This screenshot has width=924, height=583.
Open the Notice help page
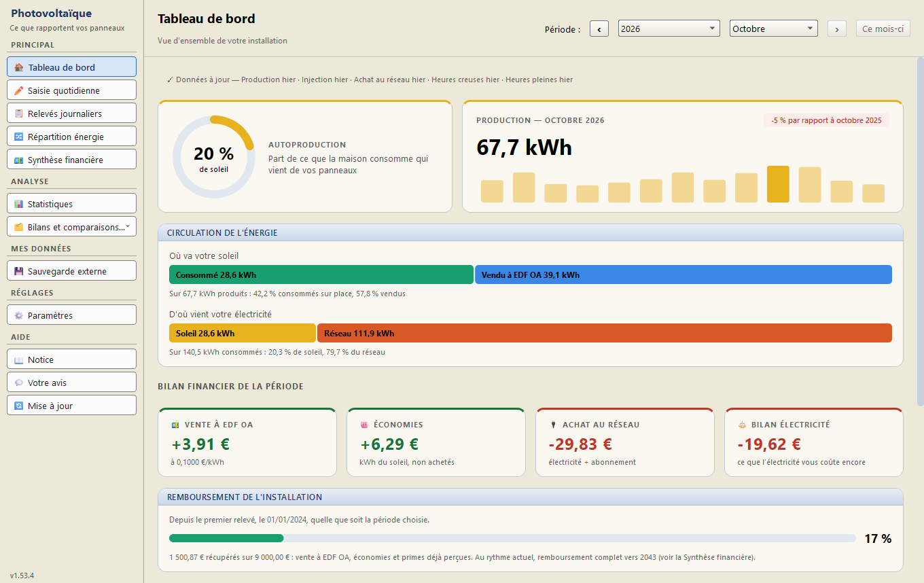tap(72, 359)
